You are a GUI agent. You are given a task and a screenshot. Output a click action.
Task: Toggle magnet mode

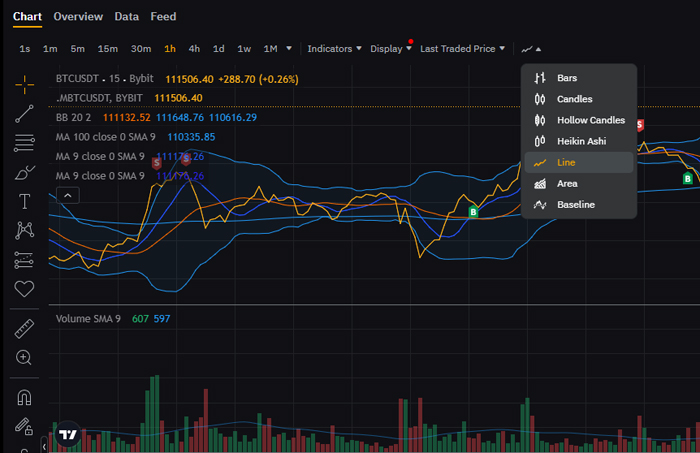click(24, 397)
